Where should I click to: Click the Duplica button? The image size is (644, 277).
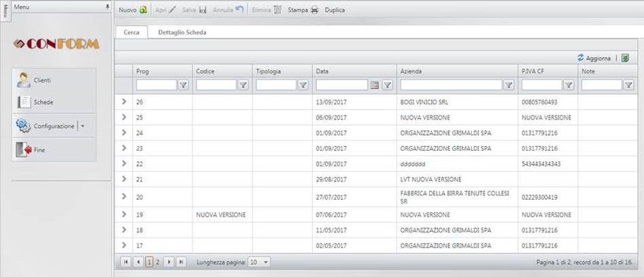(x=335, y=11)
